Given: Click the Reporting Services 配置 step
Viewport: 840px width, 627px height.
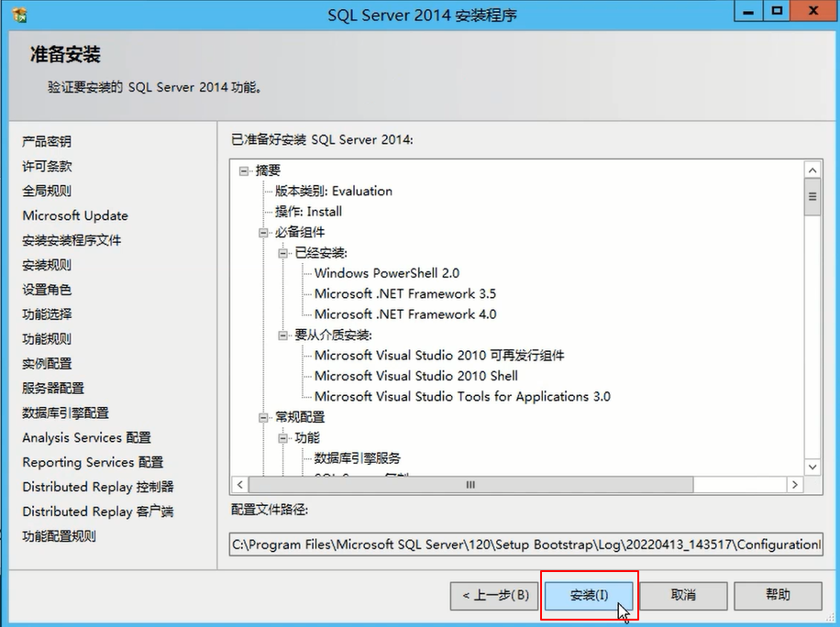Looking at the screenshot, I should coord(93,462).
